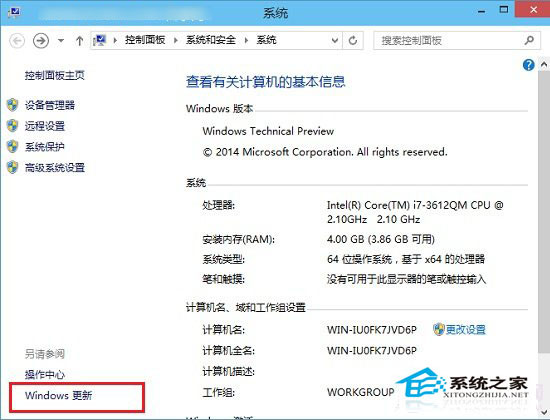Image resolution: width=550 pixels, height=420 pixels.
Task: Minimize the 系统 window
Action: click(x=482, y=11)
